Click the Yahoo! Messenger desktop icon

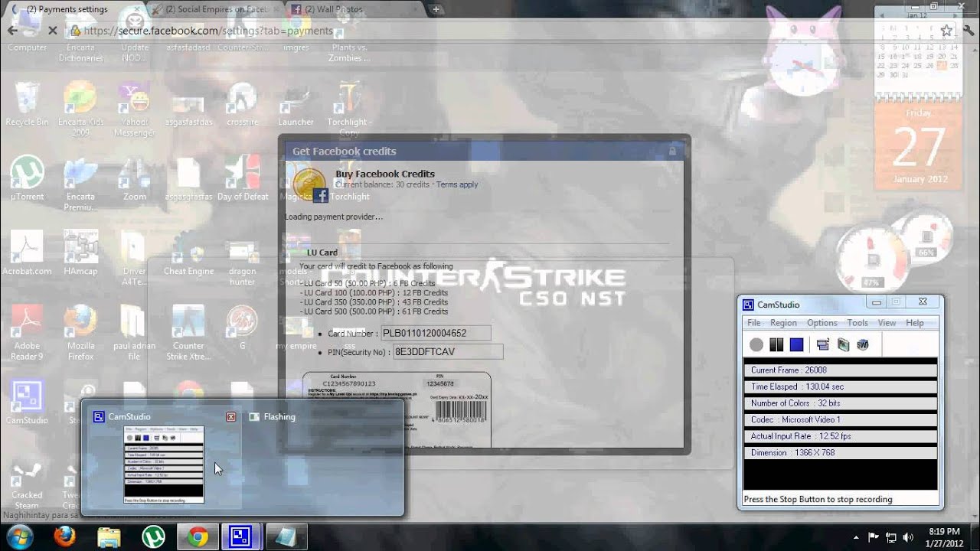click(x=134, y=109)
